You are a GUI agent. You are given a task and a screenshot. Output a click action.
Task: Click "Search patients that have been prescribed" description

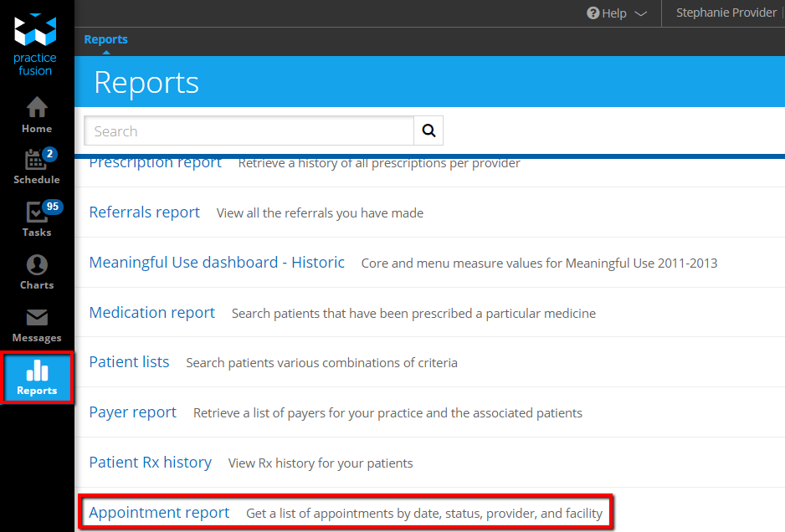pos(413,314)
